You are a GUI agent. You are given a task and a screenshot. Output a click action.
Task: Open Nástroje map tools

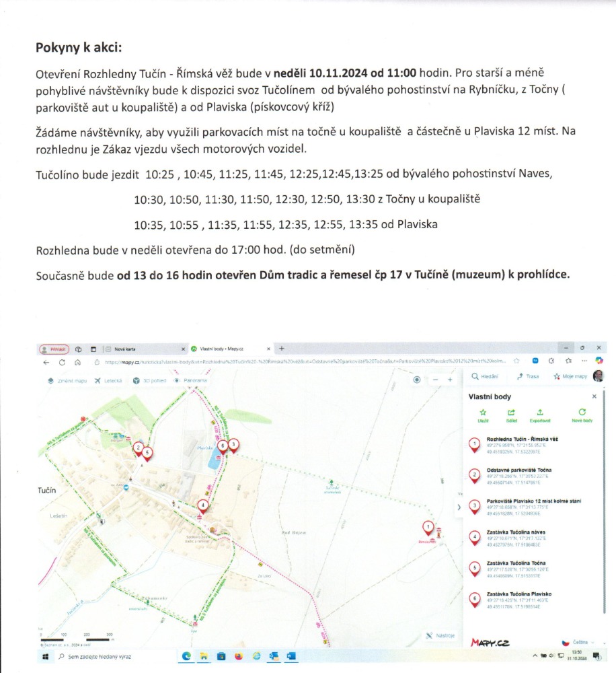440,635
